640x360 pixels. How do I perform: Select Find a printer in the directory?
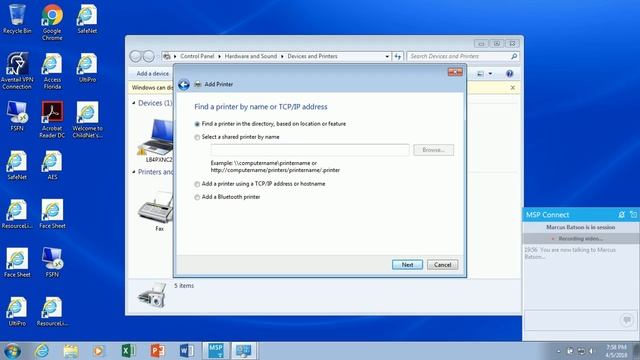point(270,124)
